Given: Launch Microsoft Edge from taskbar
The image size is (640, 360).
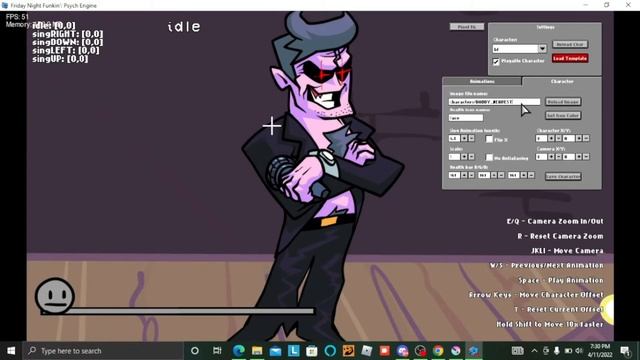Looking at the screenshot, I should pos(239,351).
